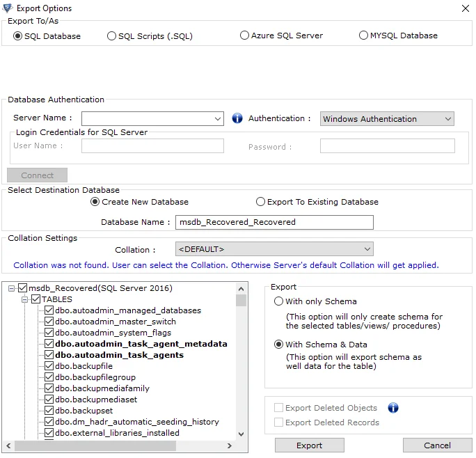Viewport: 476px width, 458px height.
Task: Click the table list scrollbar down arrow
Action: (x=241, y=434)
